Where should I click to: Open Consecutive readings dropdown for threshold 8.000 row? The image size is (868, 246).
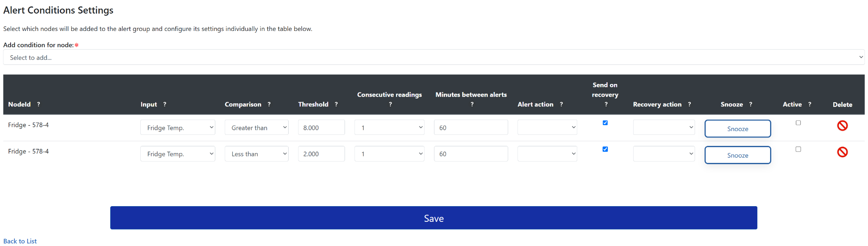[389, 127]
